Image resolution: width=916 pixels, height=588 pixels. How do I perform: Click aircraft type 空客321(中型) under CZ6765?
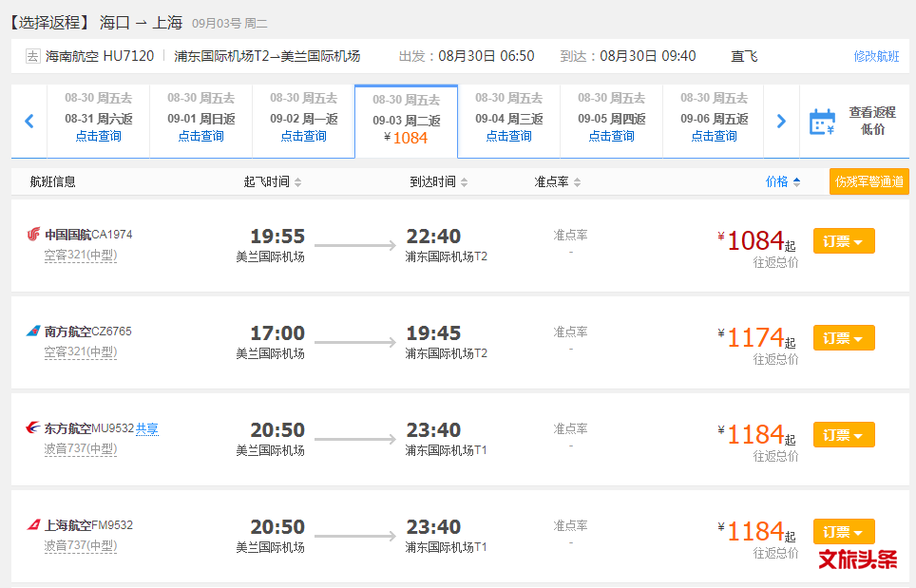[x=81, y=352]
